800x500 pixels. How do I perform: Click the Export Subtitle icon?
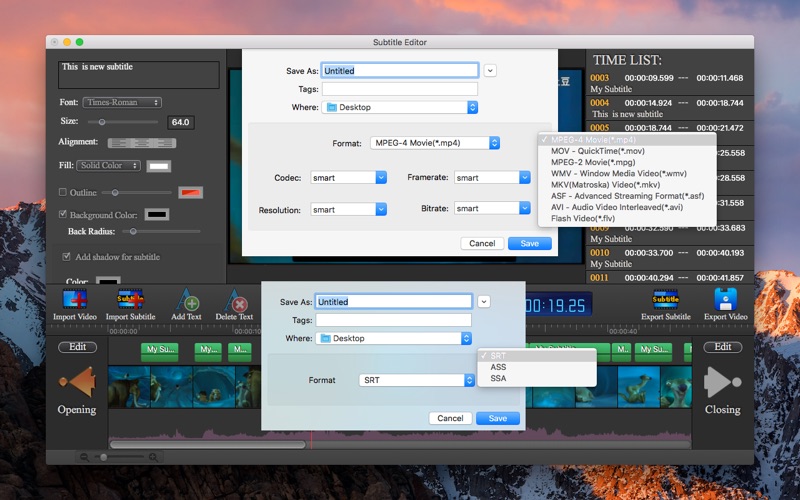(x=666, y=299)
